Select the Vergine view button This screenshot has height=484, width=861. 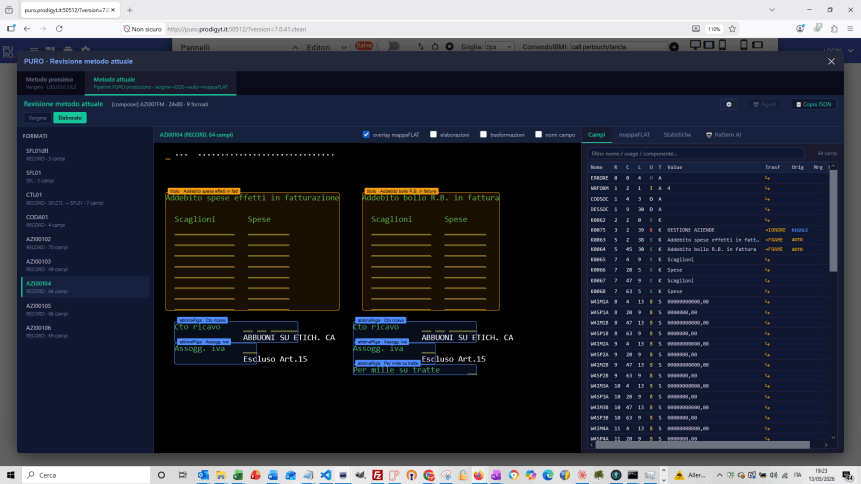pyautogui.click(x=38, y=118)
